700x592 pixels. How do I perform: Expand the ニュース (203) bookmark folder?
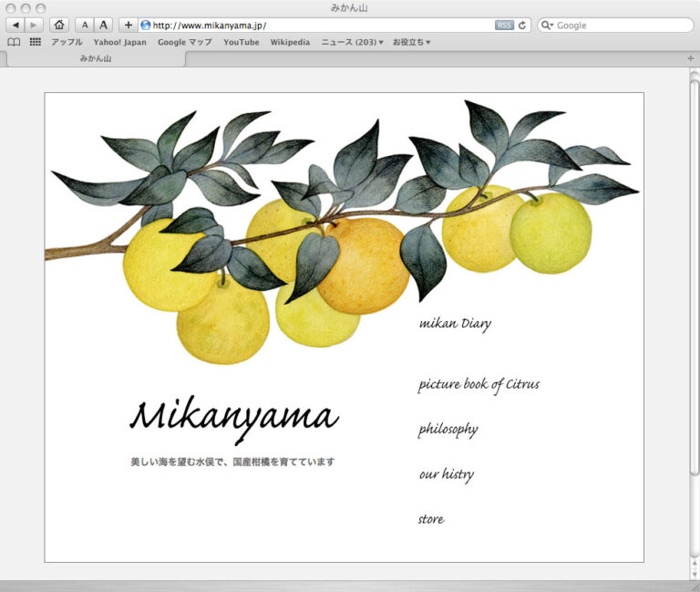(352, 42)
